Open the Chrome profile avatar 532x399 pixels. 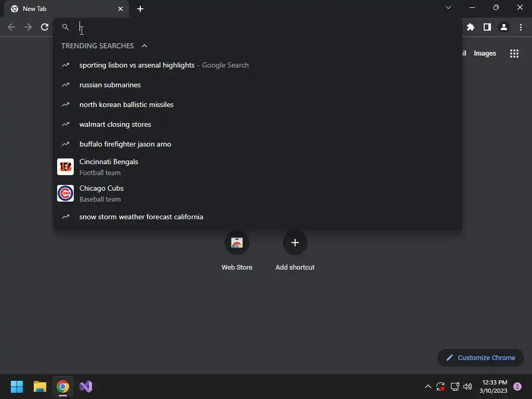(x=504, y=27)
